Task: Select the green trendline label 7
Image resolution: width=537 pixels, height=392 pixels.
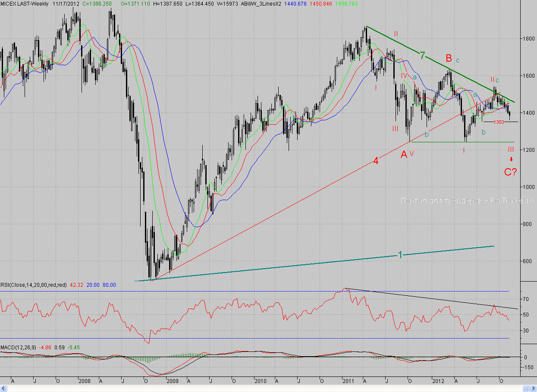Action: [x=423, y=55]
